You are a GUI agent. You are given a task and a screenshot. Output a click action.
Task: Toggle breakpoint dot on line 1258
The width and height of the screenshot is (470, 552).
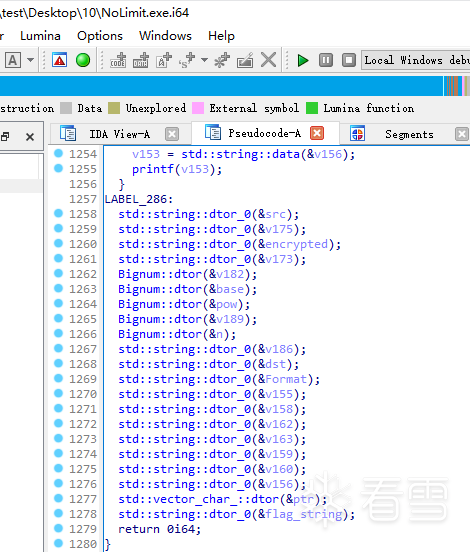point(58,213)
